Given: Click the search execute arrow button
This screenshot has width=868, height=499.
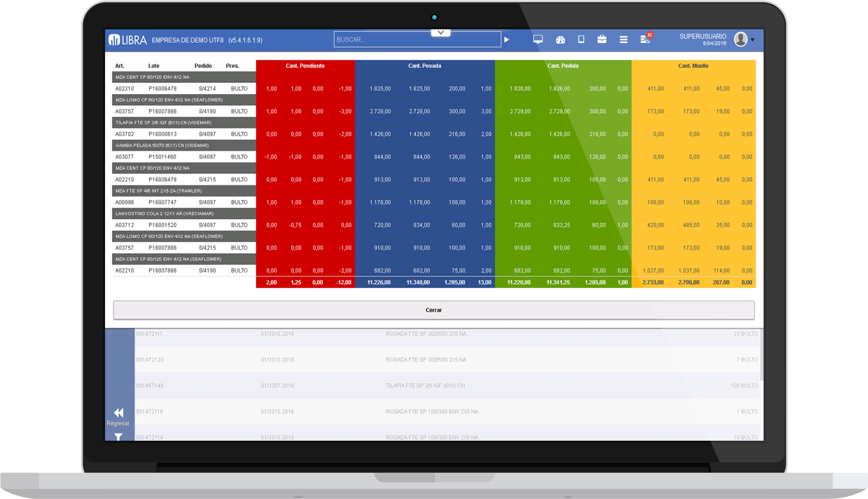Looking at the screenshot, I should pyautogui.click(x=507, y=39).
